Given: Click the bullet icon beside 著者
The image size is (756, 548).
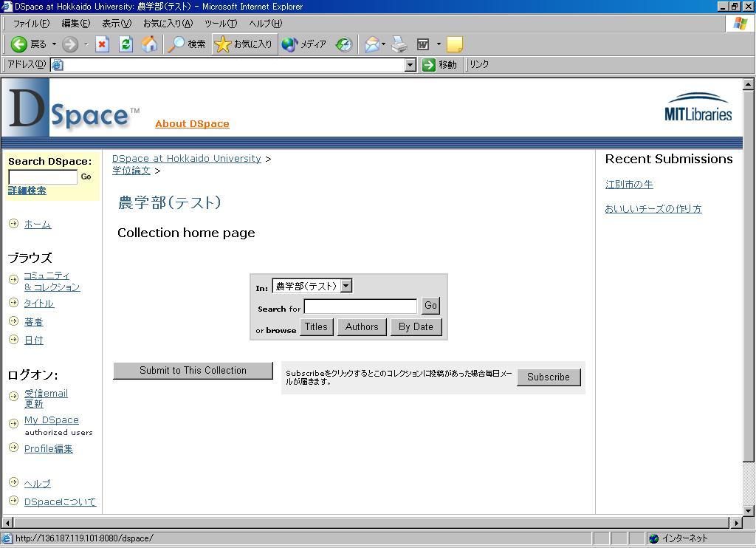Looking at the screenshot, I should [x=13, y=321].
